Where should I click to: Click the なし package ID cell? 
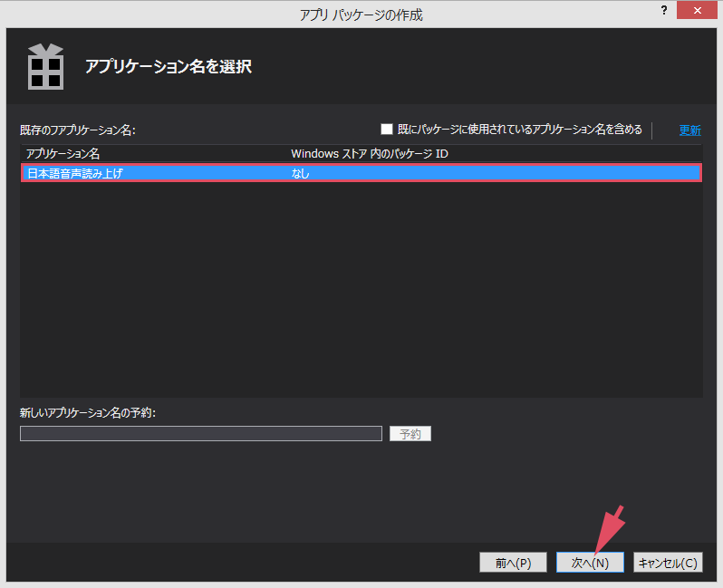(300, 173)
